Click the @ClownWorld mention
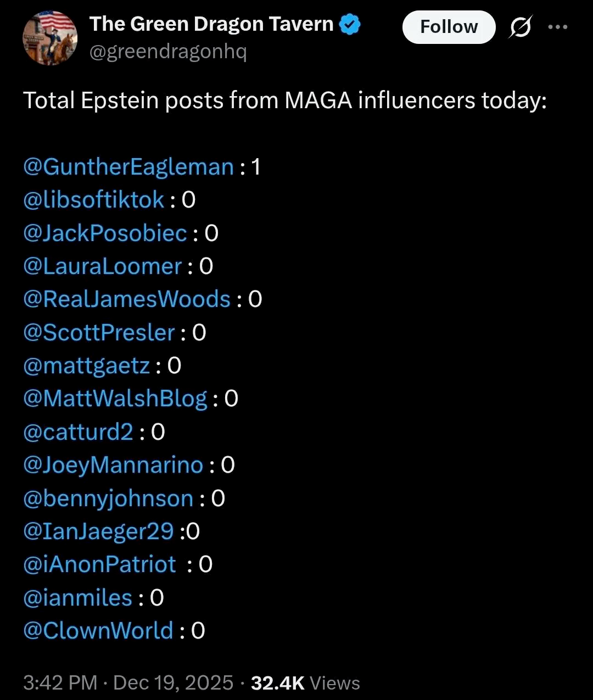593x700 pixels. click(98, 631)
